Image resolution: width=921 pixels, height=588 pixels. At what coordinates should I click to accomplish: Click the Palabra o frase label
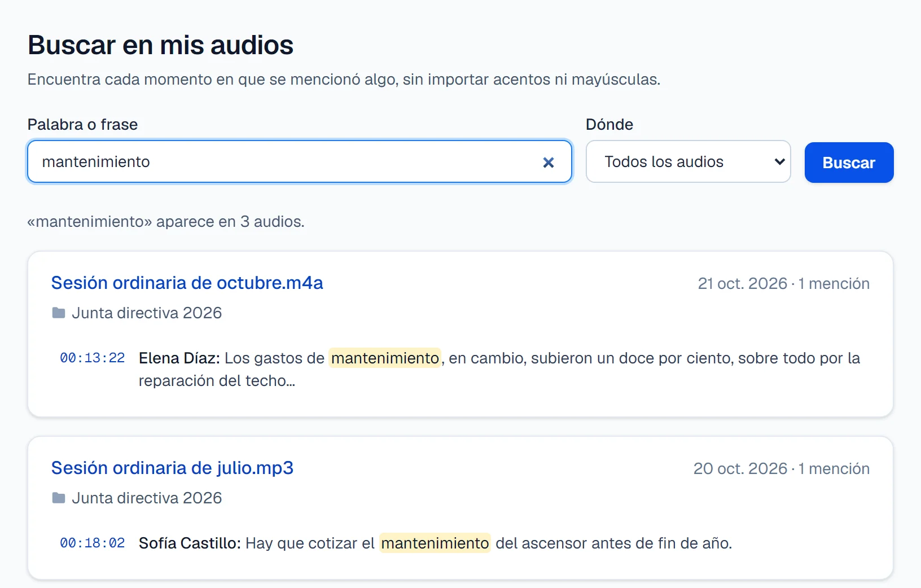[x=82, y=124]
